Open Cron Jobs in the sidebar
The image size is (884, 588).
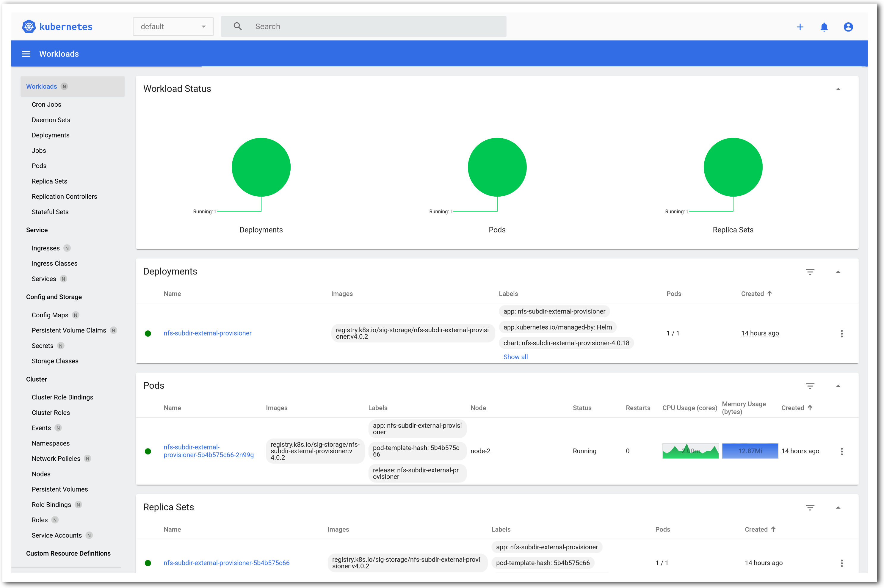point(46,104)
